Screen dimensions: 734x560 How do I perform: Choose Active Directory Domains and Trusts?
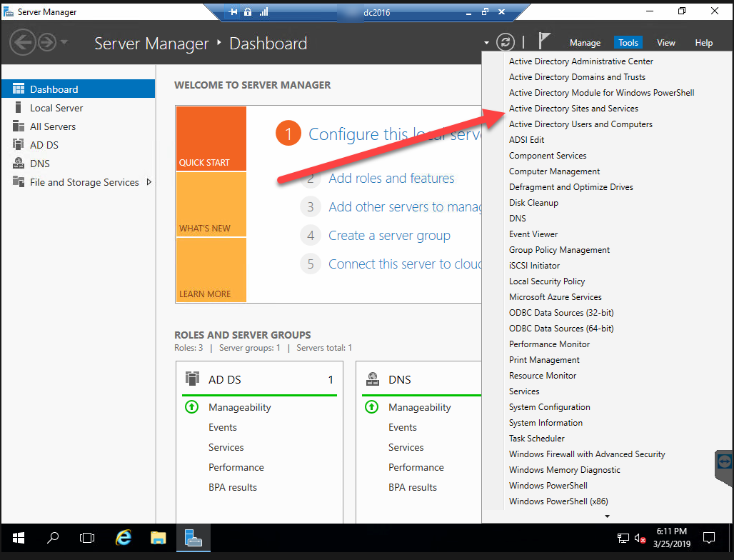point(577,77)
